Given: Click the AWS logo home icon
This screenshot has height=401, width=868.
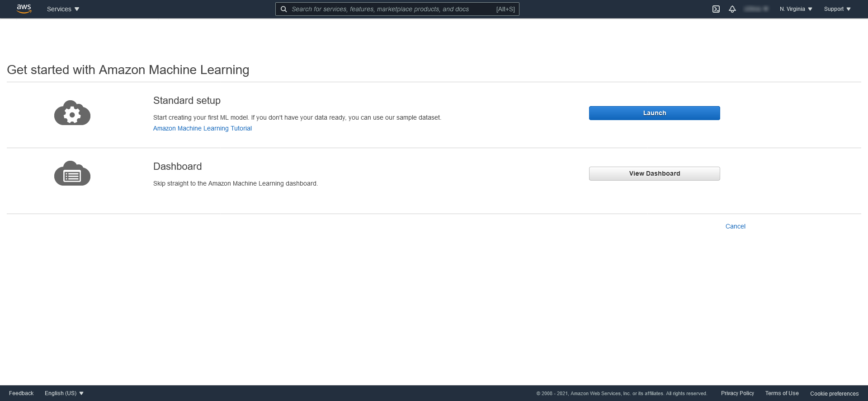Looking at the screenshot, I should coord(24,9).
